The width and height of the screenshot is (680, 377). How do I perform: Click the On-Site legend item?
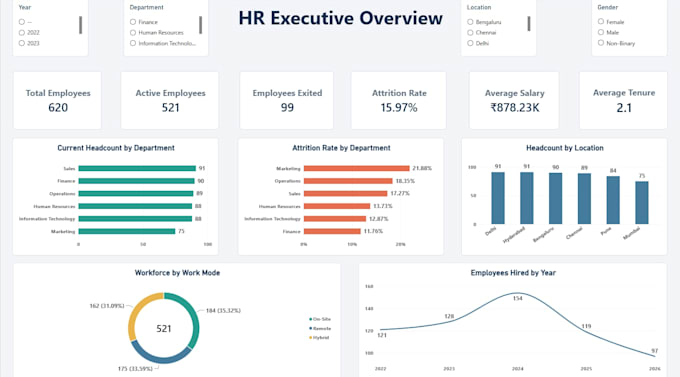coord(320,319)
